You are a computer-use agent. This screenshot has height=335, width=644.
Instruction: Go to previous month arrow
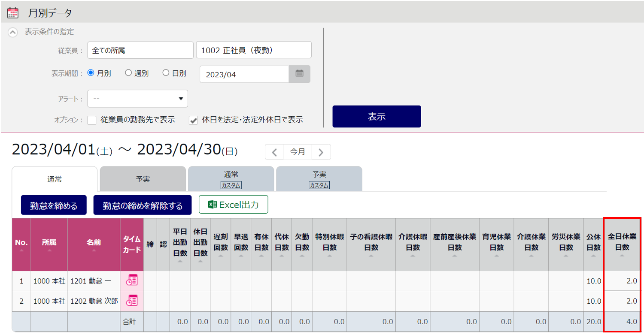pos(274,152)
